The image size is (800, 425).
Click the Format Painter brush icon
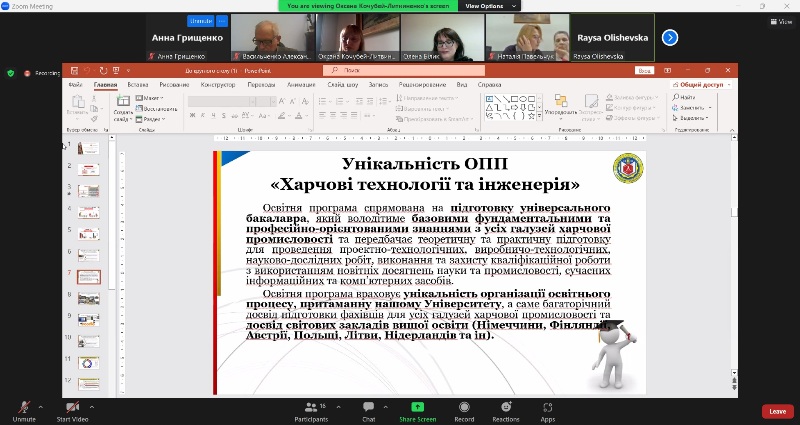[94, 118]
